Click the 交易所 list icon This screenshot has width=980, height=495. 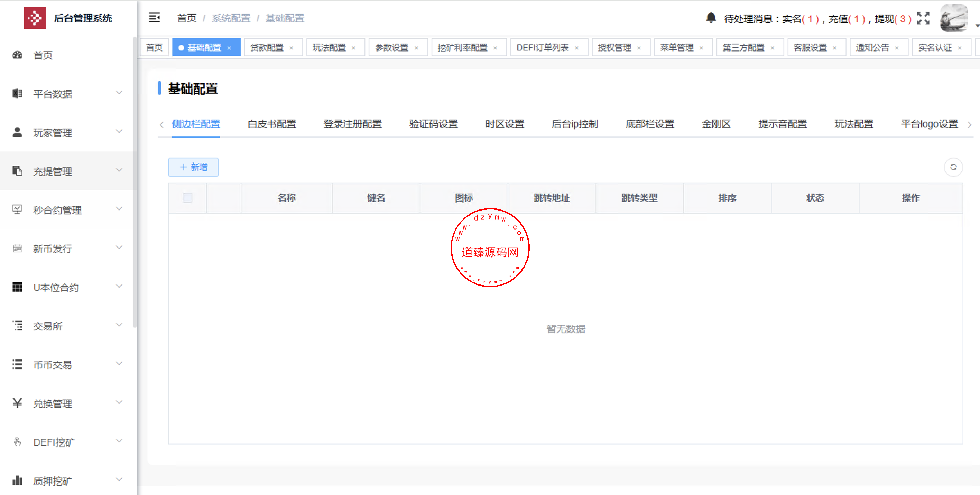pyautogui.click(x=18, y=326)
